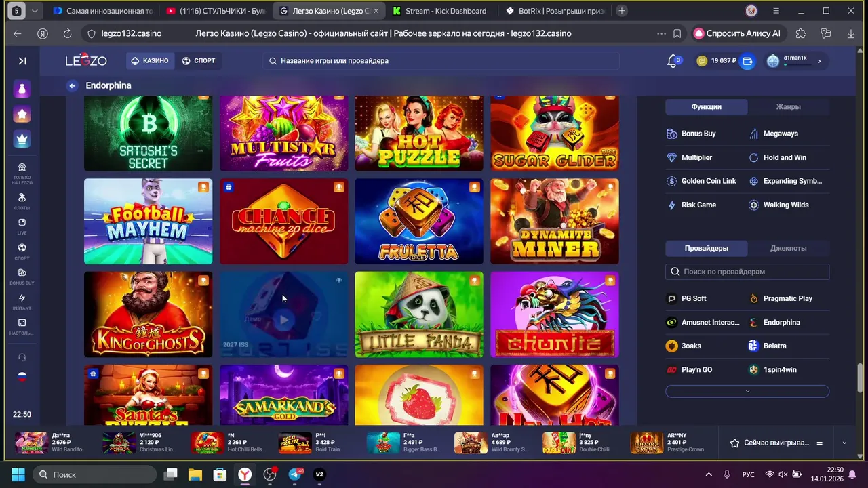Screen dimensions: 868x488
Task: Open Bonus Buy section in sidebar
Action: point(22,277)
